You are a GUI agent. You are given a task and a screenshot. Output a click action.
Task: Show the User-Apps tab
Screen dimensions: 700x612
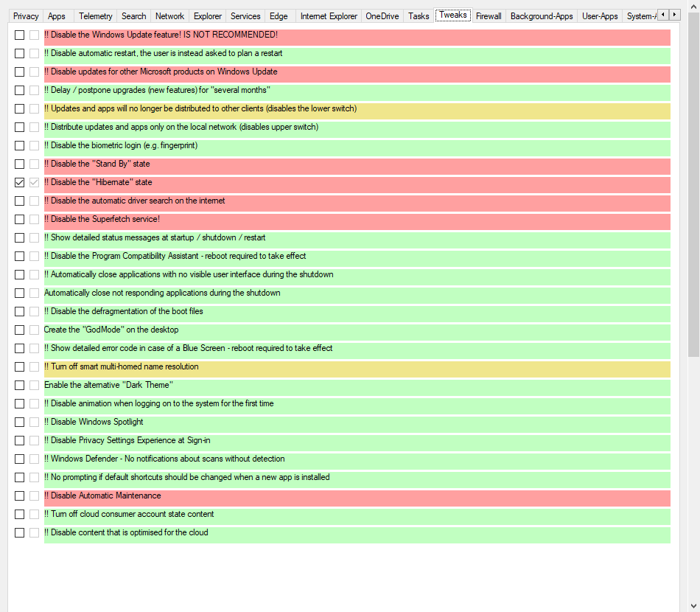point(600,16)
